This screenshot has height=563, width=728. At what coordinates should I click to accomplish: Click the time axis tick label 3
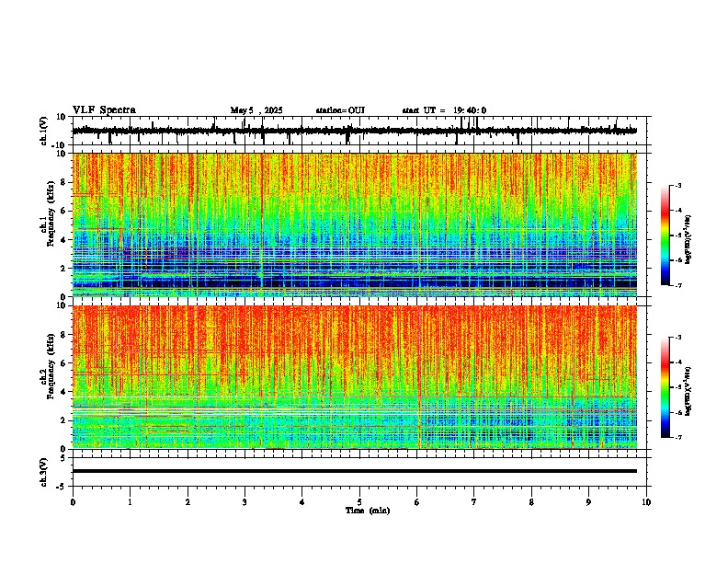pyautogui.click(x=245, y=502)
